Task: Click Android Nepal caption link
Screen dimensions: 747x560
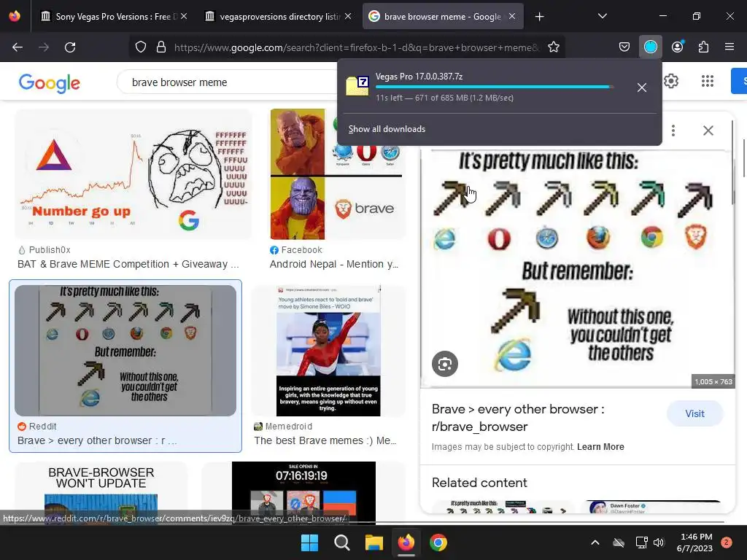Action: [334, 264]
